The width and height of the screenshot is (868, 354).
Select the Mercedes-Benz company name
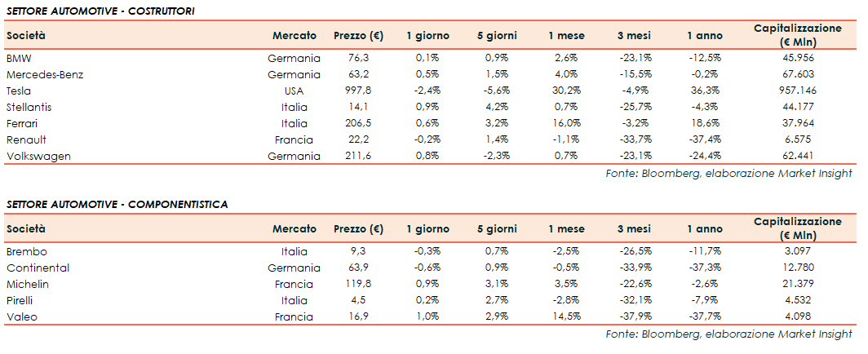pos(44,74)
